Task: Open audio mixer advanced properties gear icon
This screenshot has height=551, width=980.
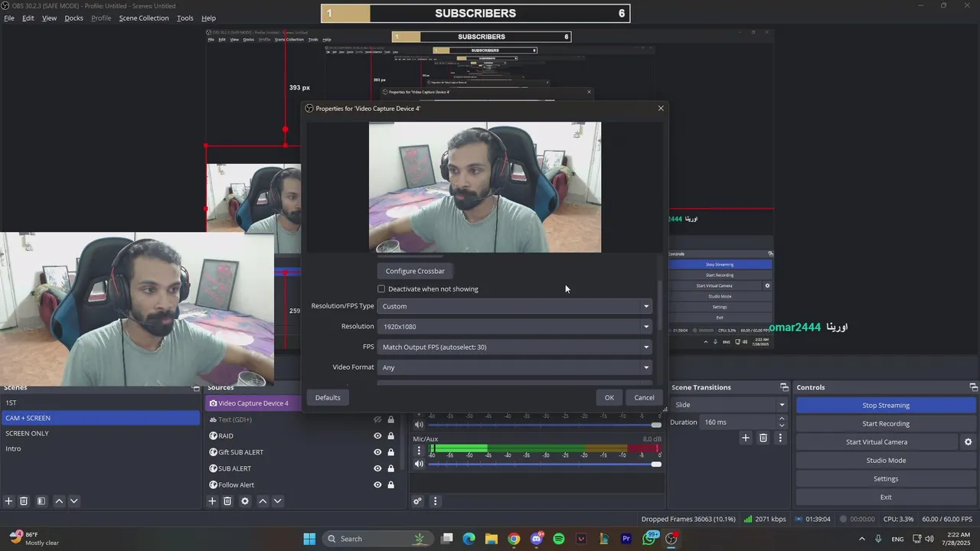Action: point(417,501)
